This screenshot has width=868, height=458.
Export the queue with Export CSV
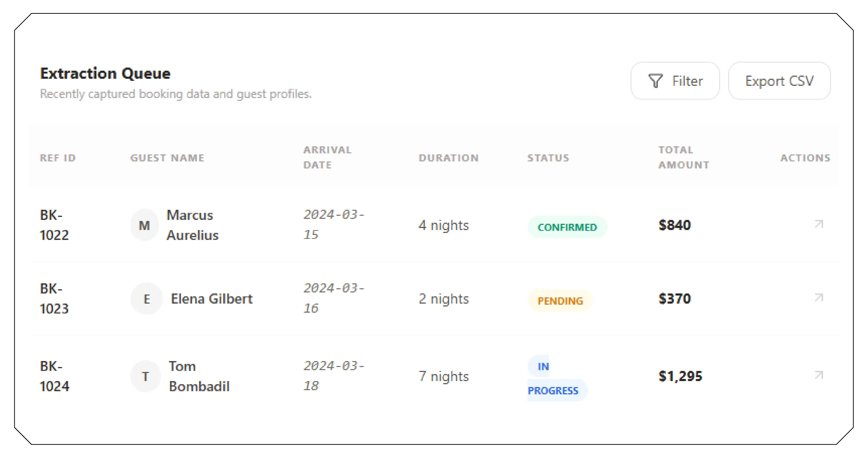coord(779,81)
